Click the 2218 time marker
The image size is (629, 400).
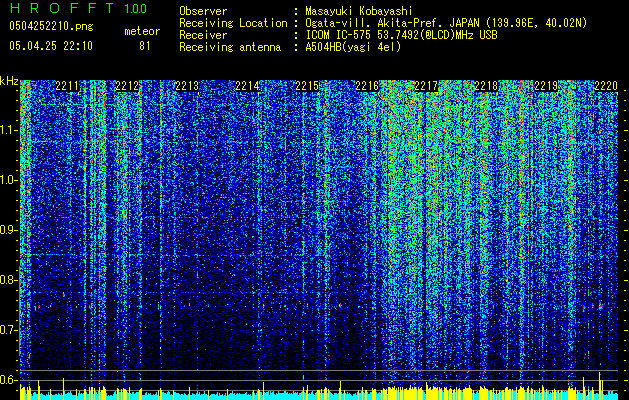click(x=486, y=86)
